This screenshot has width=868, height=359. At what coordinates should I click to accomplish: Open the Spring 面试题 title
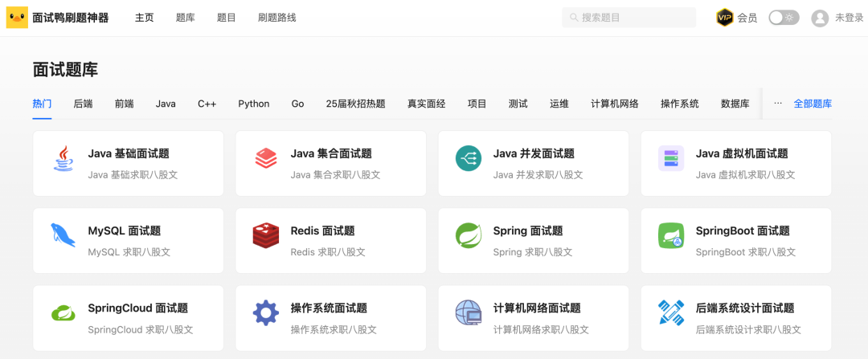[528, 230]
